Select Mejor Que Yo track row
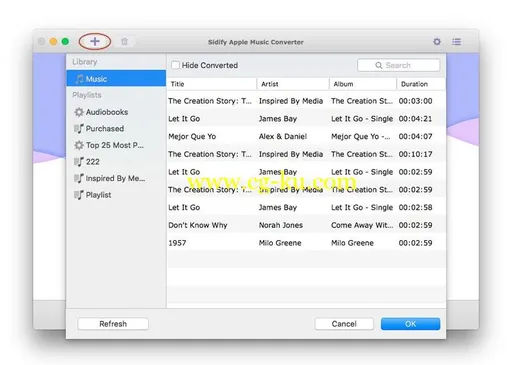Viewport: 512px width, 365px height. point(306,136)
